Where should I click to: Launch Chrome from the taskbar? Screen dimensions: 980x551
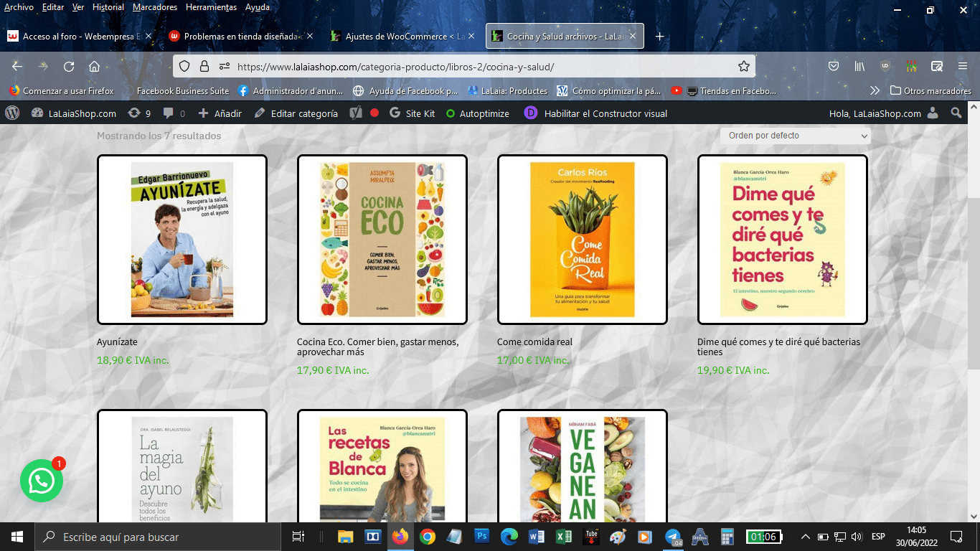click(427, 537)
